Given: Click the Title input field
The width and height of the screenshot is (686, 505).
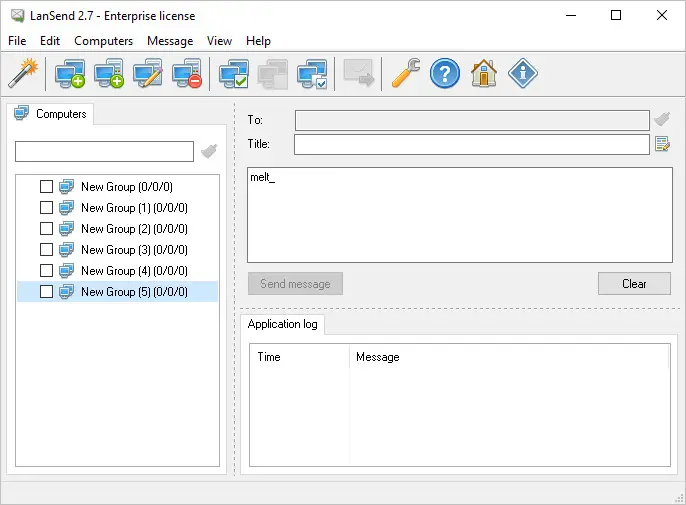Looking at the screenshot, I should coord(472,144).
